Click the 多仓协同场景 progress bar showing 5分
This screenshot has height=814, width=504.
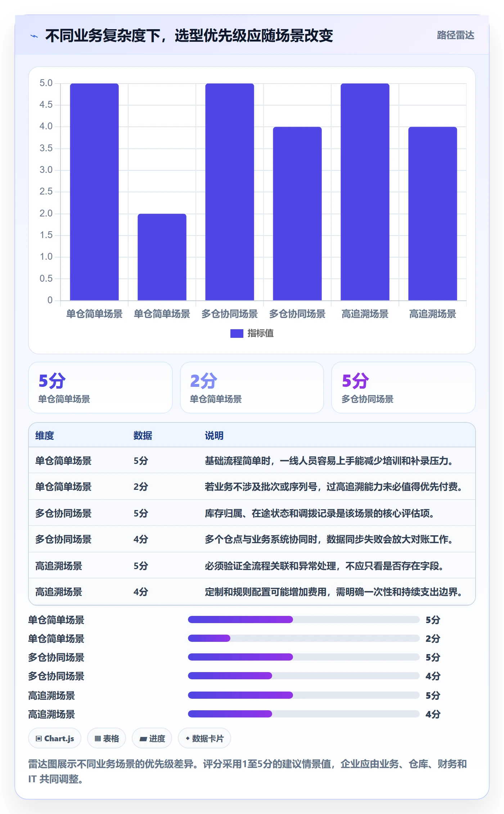[304, 657]
